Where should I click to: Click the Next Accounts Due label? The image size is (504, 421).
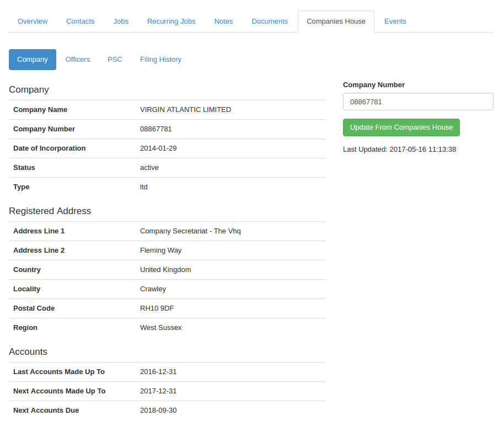[x=46, y=411]
